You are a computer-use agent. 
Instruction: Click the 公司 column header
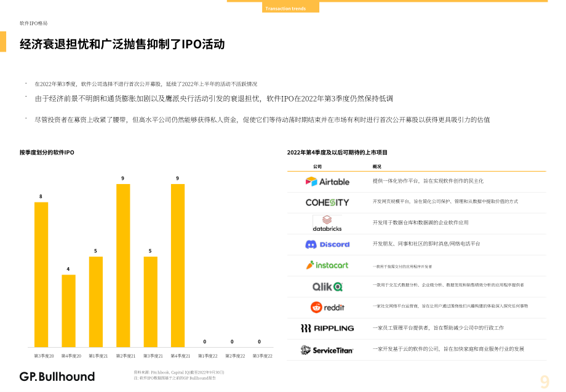tap(317, 166)
